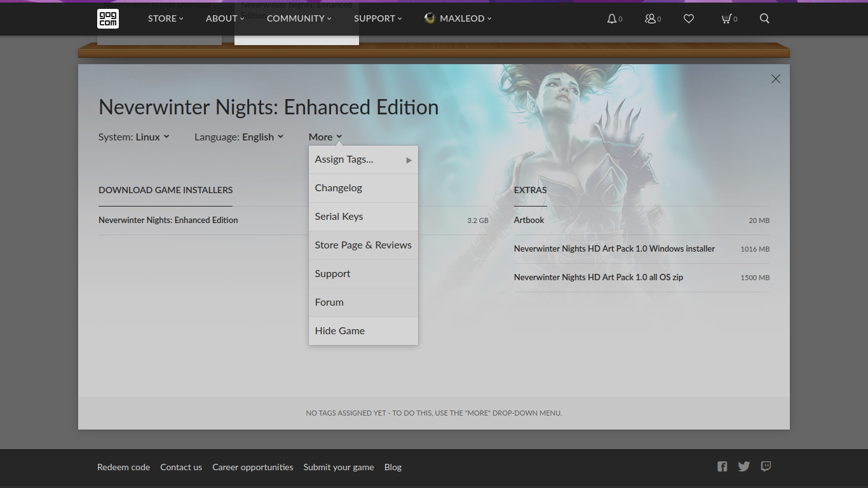Close the game details panel
The image size is (868, 488).
776,79
